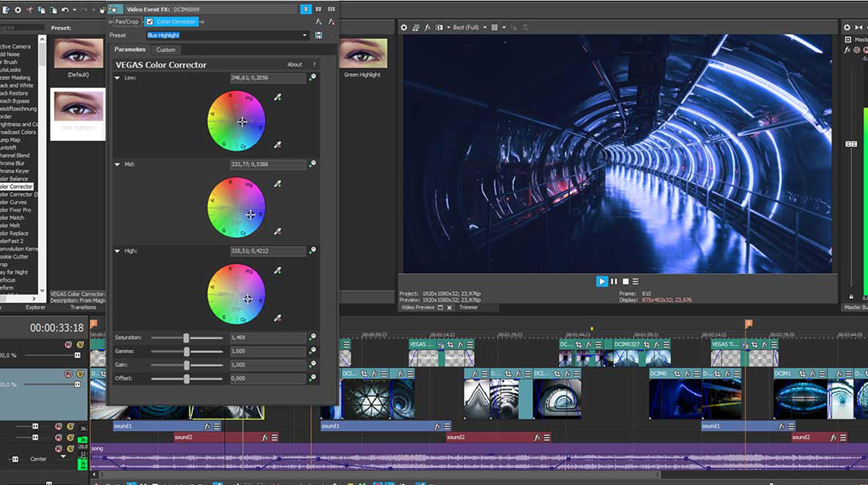Enable animation keyframes for Saturation
868x485 pixels.
pos(313,337)
